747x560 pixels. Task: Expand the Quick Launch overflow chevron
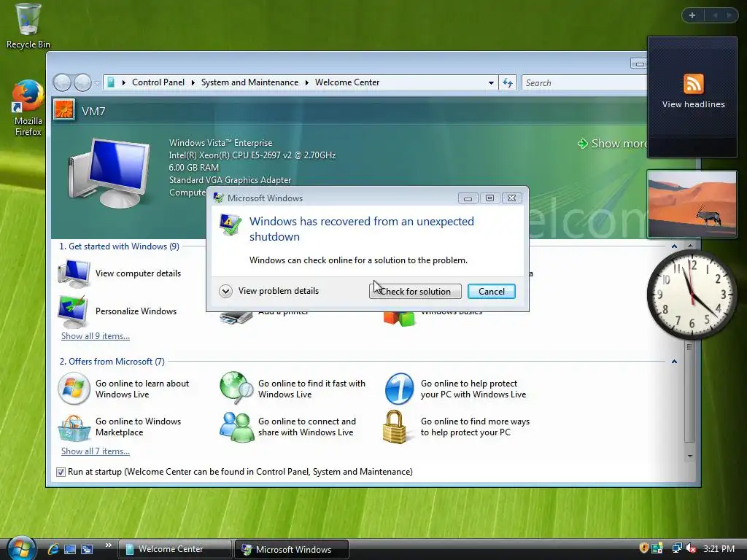click(108, 545)
